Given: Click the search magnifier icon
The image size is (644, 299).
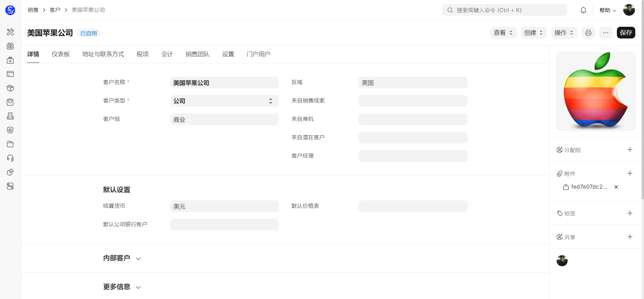Looking at the screenshot, I should click(450, 10).
